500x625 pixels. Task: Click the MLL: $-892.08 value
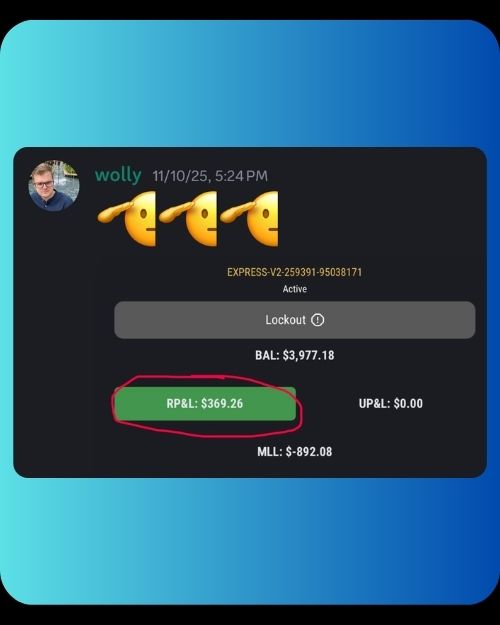pyautogui.click(x=295, y=452)
